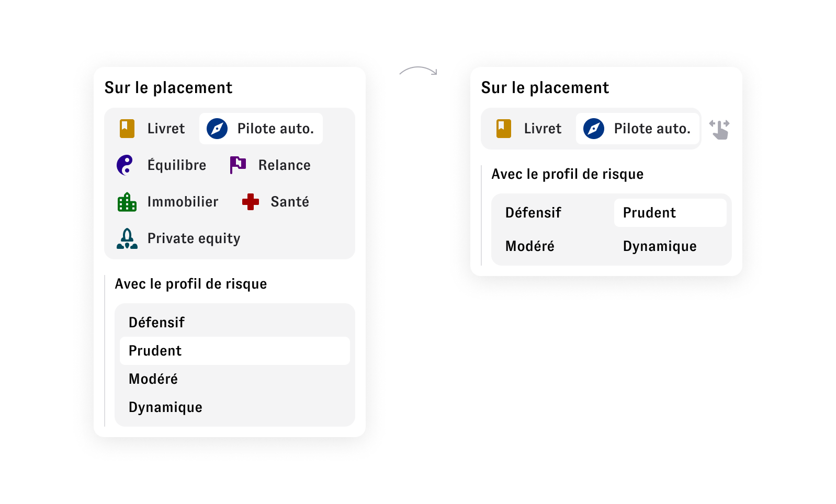Click the swipe gesture hand icon
Screen dimensions: 836x504
[x=719, y=129]
